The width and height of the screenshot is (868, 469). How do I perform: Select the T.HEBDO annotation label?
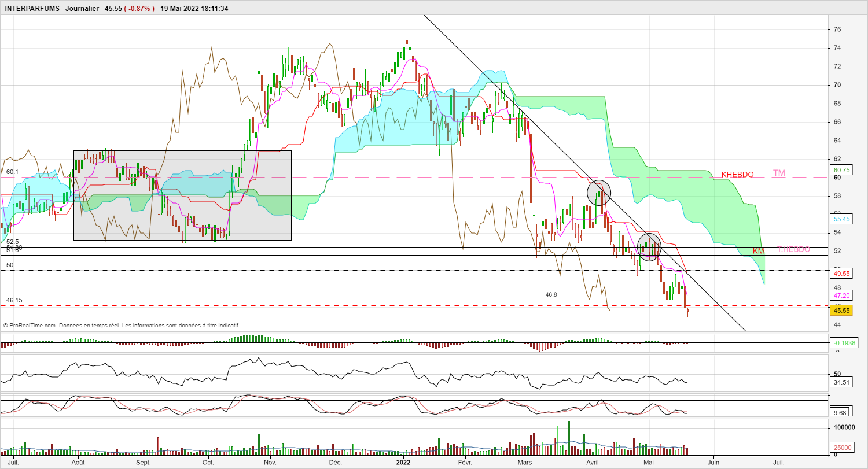point(793,249)
